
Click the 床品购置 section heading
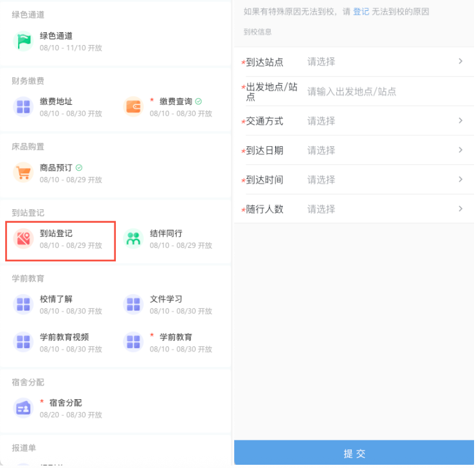tap(28, 147)
